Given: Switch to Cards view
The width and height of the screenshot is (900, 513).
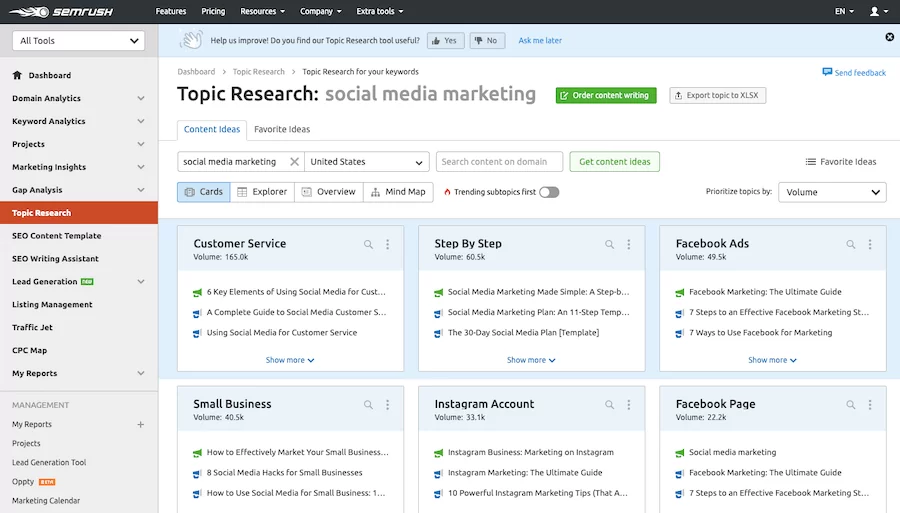Looking at the screenshot, I should [204, 192].
